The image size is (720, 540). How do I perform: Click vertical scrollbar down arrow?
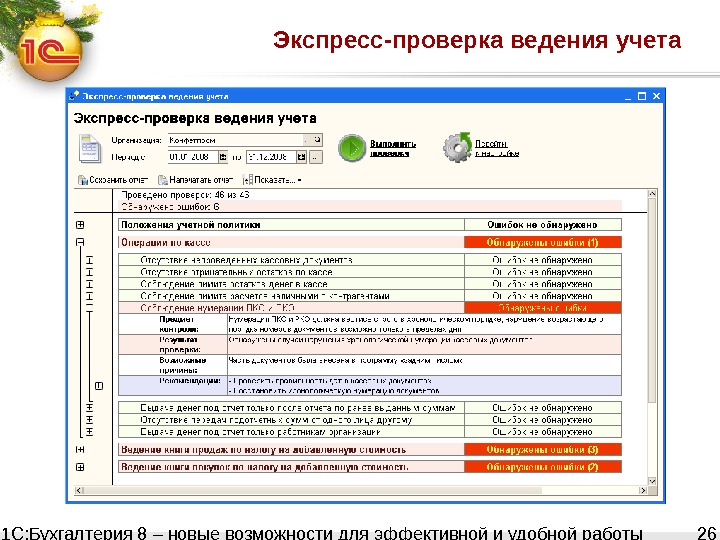tap(652, 481)
